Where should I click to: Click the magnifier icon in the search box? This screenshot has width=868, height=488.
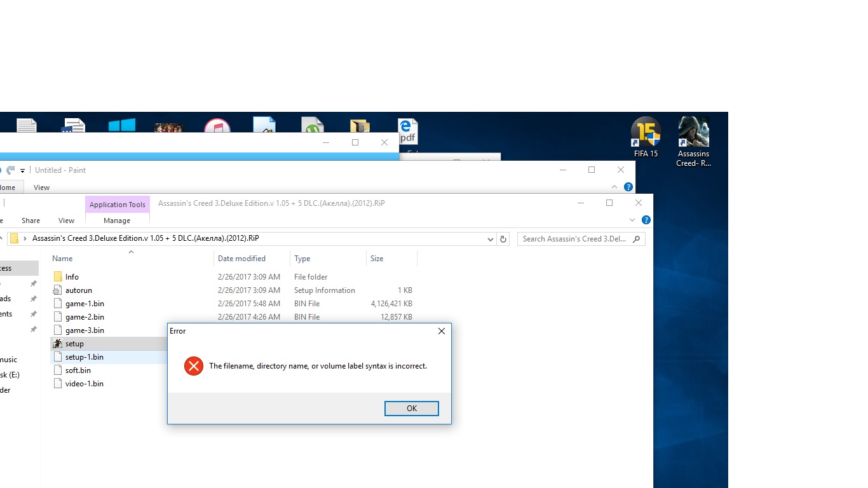click(637, 239)
